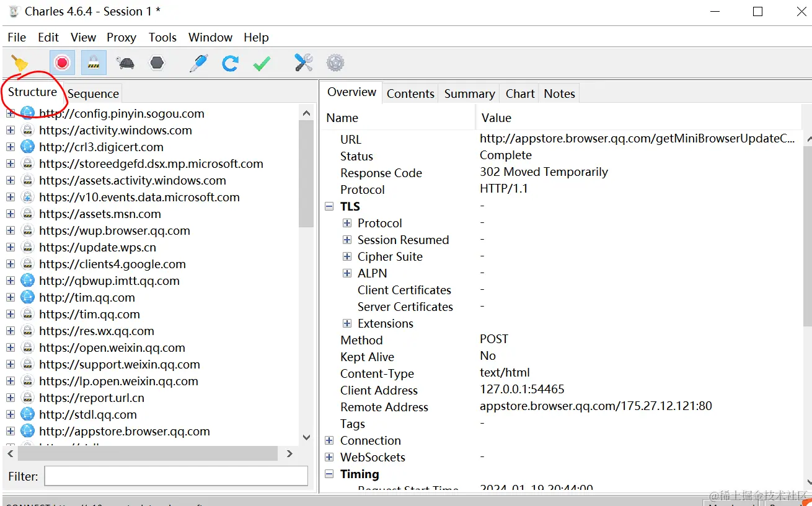The width and height of the screenshot is (812, 506).
Task: Click the globe icon of qbwup.imtt.qq.com
Action: click(x=27, y=281)
